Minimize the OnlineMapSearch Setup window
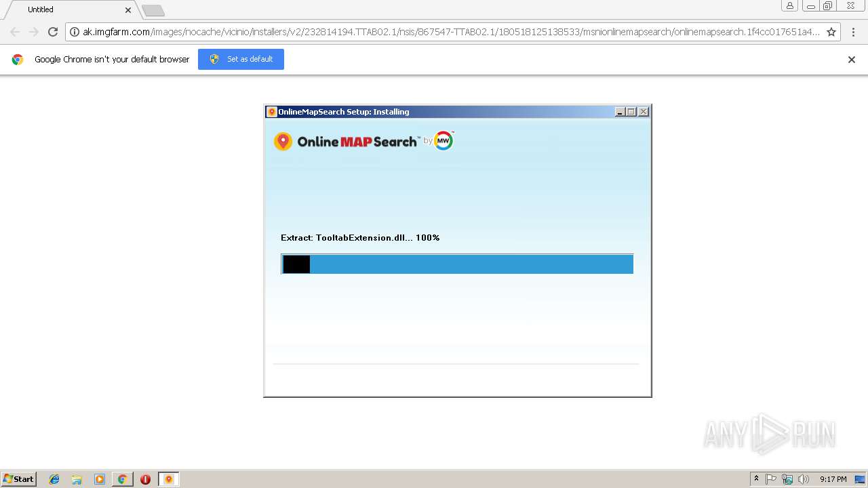Viewport: 868px width, 488px height. [x=620, y=112]
